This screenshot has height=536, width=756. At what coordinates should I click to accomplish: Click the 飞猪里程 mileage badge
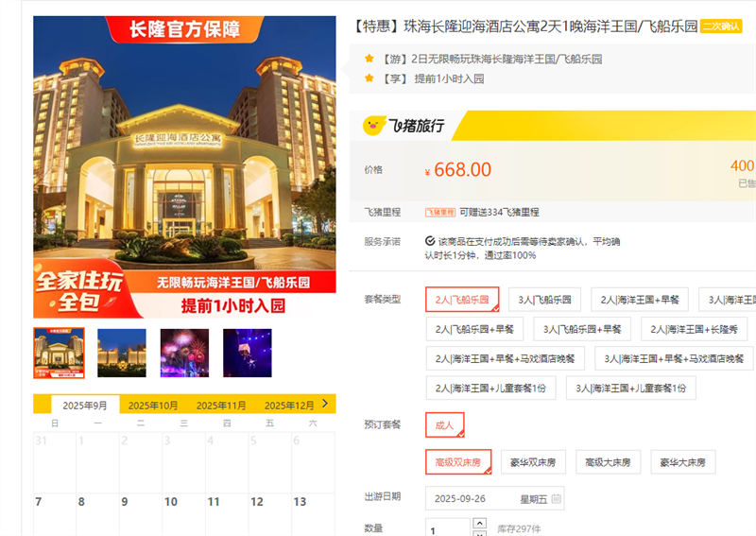pyautogui.click(x=439, y=213)
